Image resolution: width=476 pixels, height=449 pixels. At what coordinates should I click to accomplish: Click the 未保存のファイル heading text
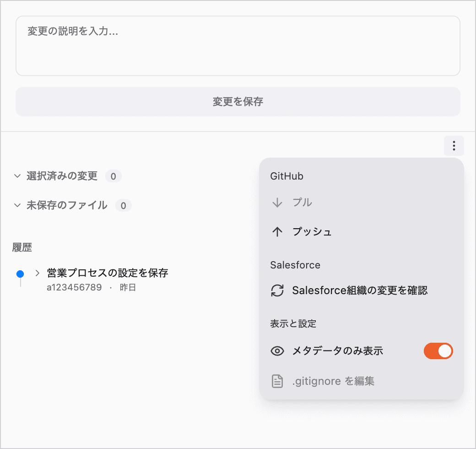coord(67,205)
